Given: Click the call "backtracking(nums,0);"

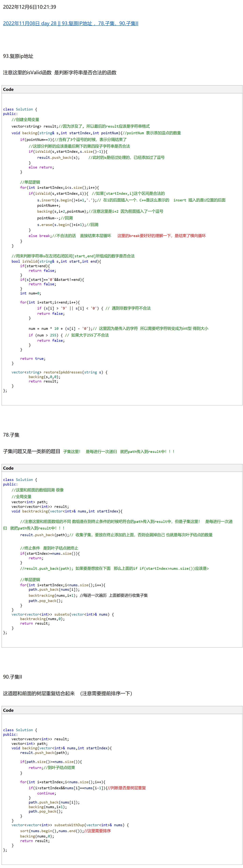Looking at the screenshot, I should [42, 619].
